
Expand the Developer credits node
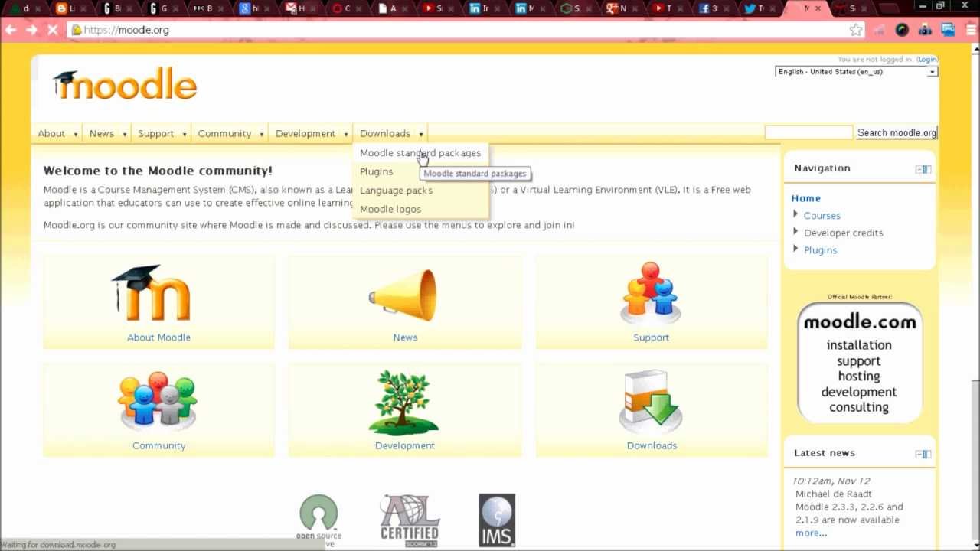click(x=795, y=232)
